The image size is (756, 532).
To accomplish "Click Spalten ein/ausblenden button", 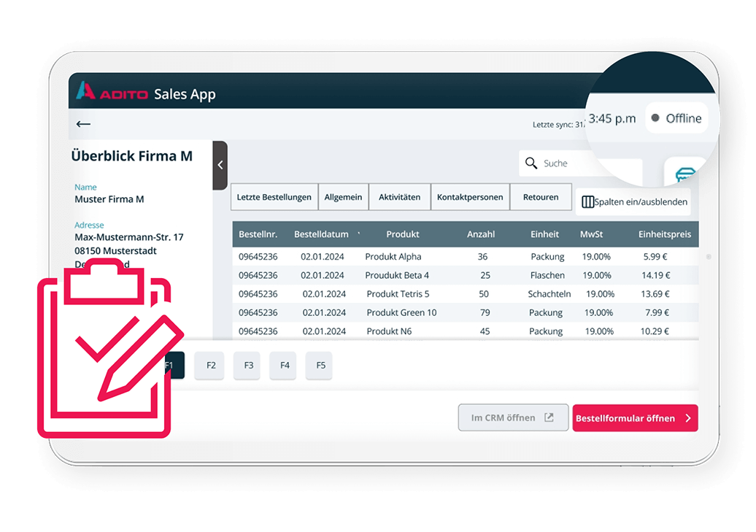I will point(633,201).
